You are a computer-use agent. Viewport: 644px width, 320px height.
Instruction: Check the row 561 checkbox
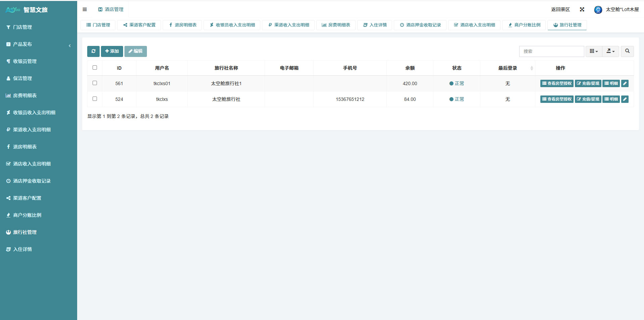pyautogui.click(x=95, y=83)
